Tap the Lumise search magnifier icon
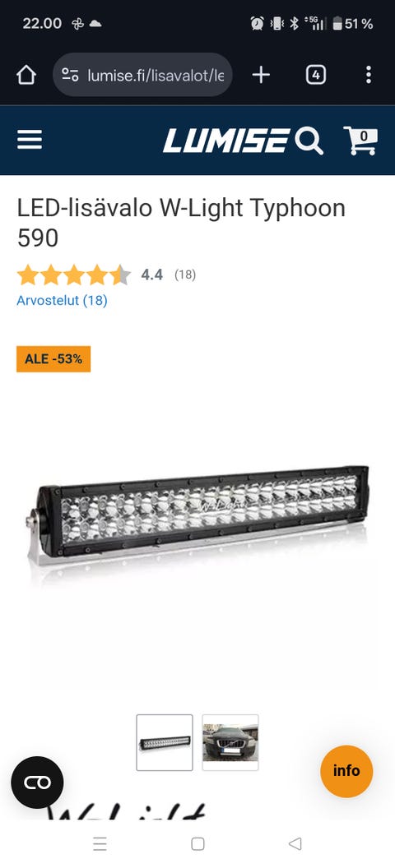The image size is (395, 868). pyautogui.click(x=309, y=141)
